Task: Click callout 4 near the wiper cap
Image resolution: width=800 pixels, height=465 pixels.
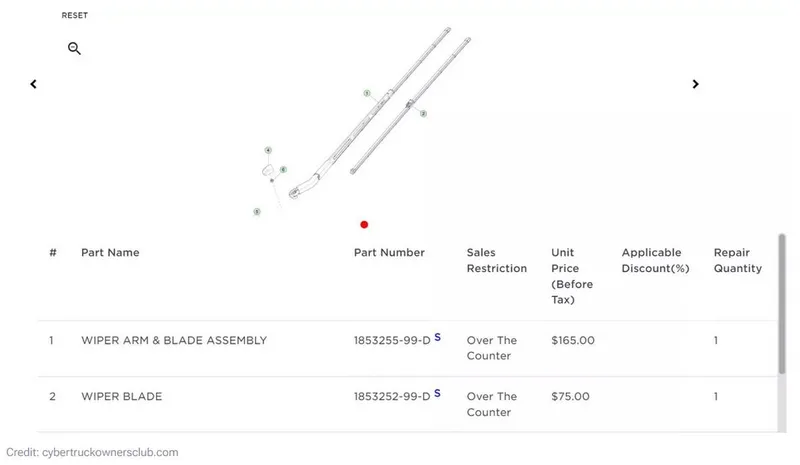Action: [x=268, y=150]
